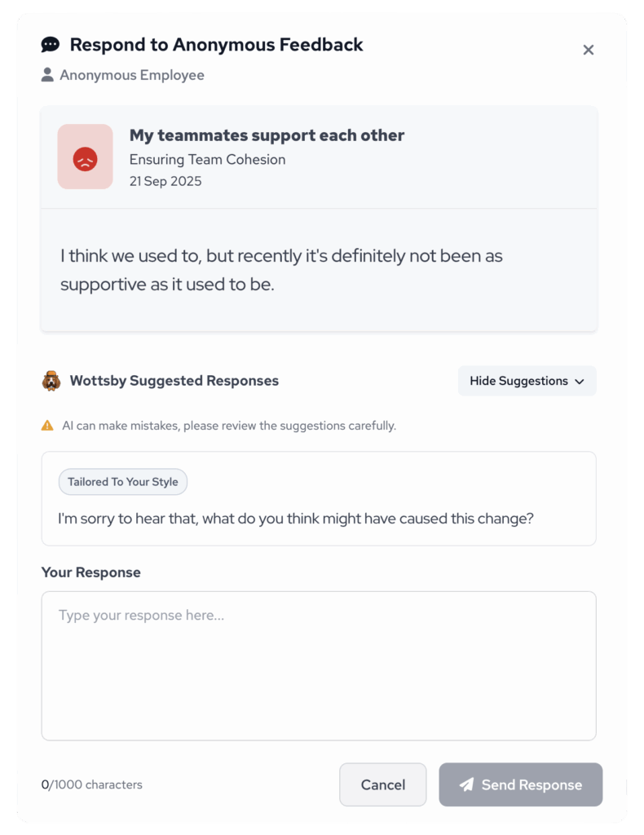This screenshot has width=644, height=835.
Task: Send the response with Send Response button
Action: (x=520, y=784)
